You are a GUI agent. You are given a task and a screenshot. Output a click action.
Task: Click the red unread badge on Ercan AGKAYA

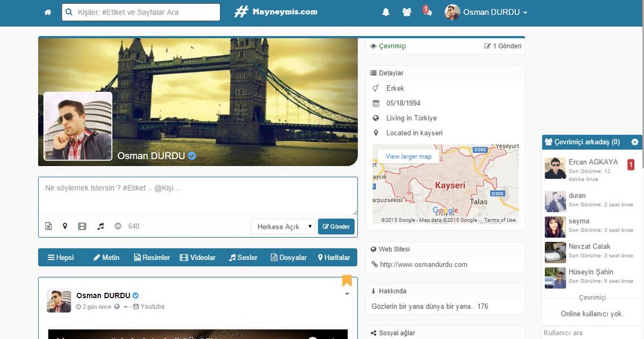point(631,165)
